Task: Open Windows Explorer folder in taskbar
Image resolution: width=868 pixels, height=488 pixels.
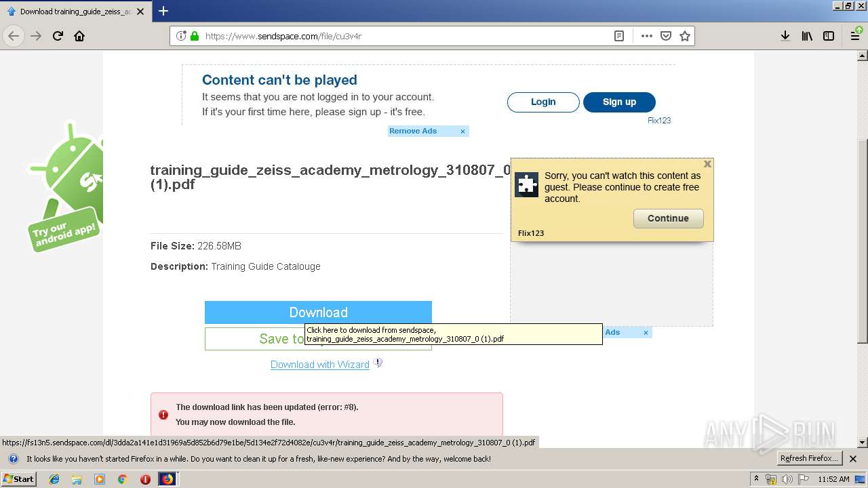Action: 77,479
